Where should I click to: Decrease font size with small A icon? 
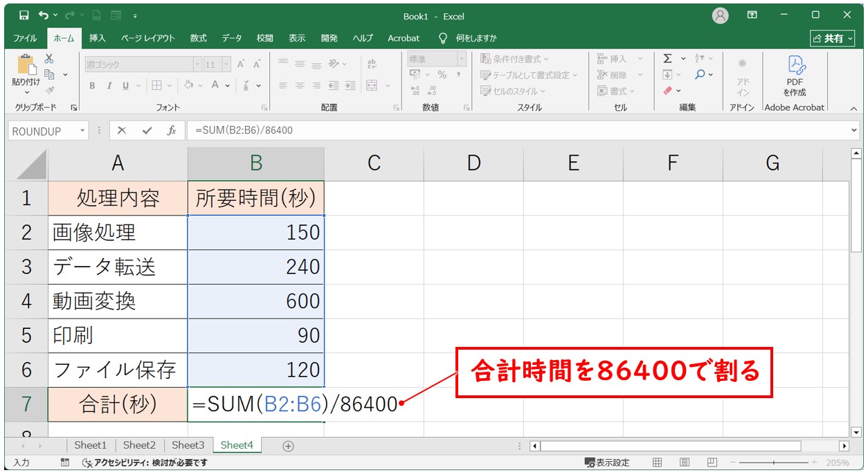[257, 64]
